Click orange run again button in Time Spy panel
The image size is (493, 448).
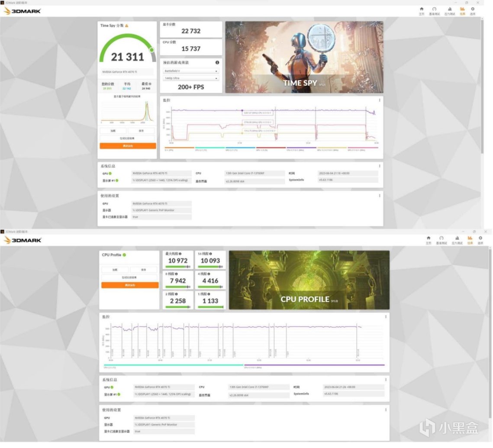(128, 146)
